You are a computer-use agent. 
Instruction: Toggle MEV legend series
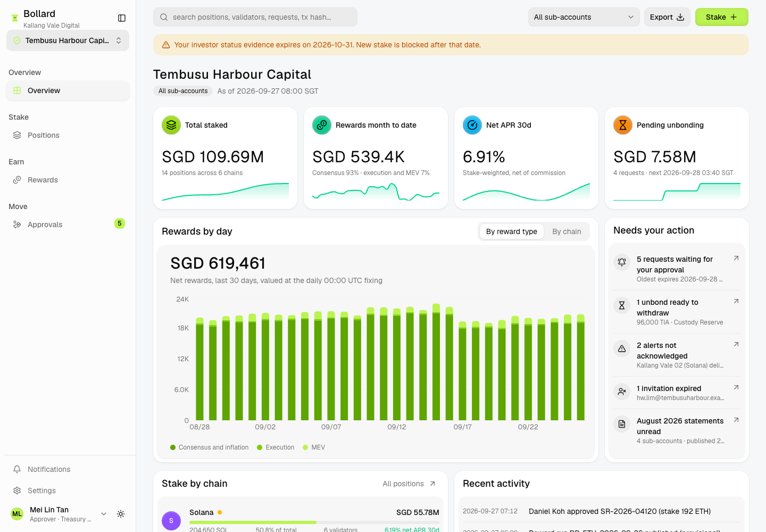point(314,447)
